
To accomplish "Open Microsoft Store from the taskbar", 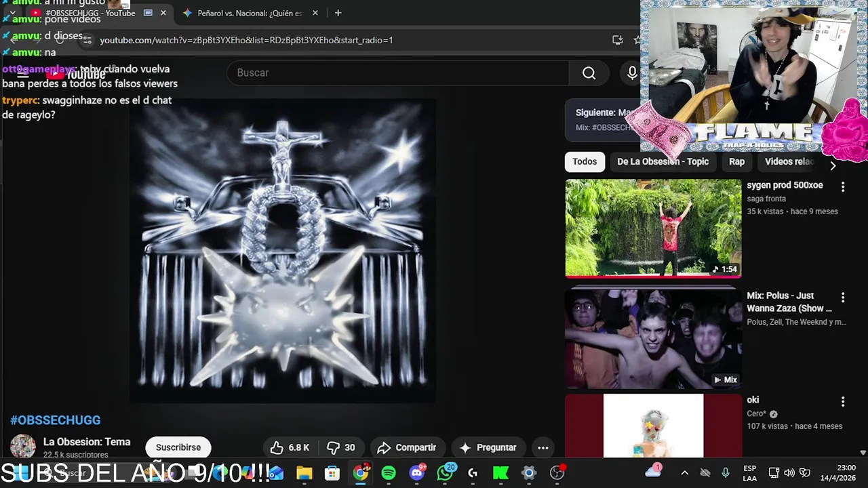I will (332, 473).
